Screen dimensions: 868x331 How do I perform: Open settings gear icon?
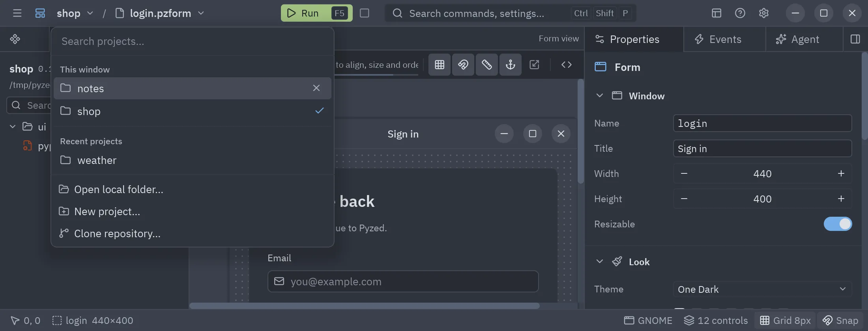click(764, 13)
